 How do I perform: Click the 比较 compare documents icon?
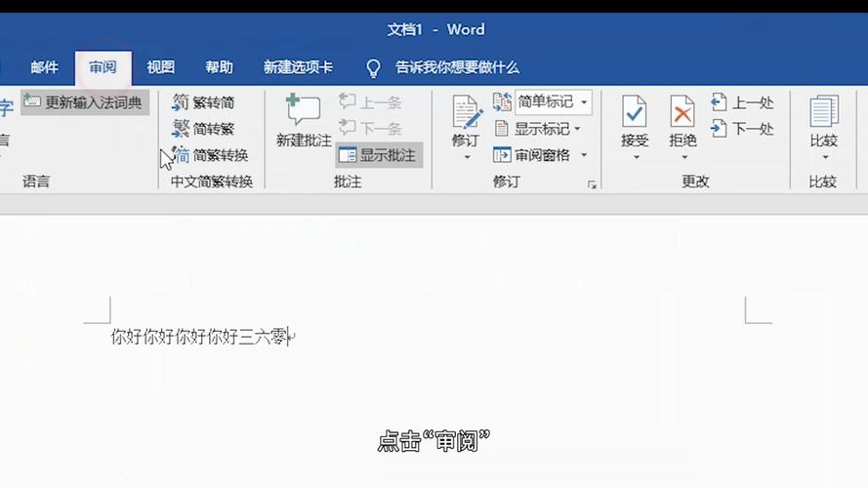(x=824, y=111)
